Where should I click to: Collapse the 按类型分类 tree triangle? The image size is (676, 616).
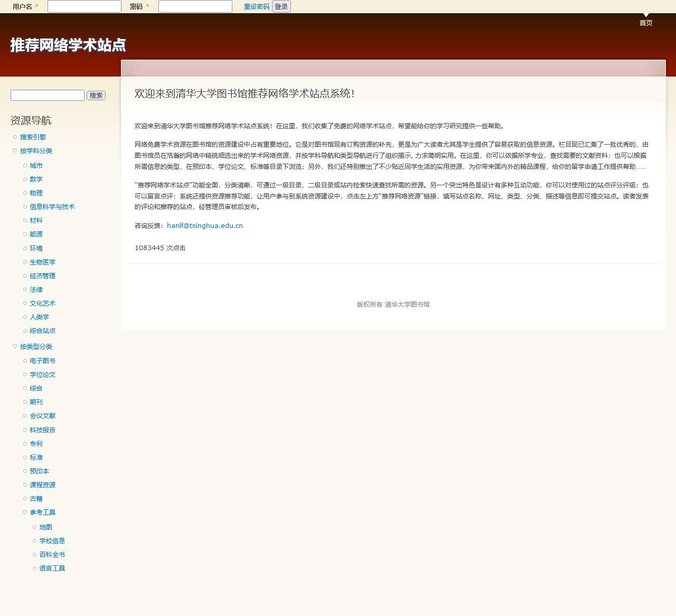(15, 347)
